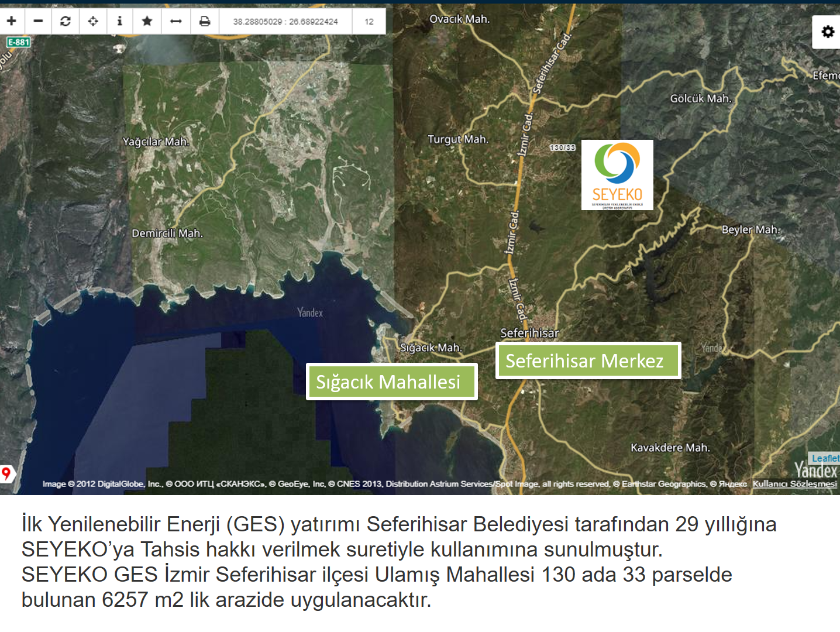Print the map
840x632 pixels.
point(205,22)
